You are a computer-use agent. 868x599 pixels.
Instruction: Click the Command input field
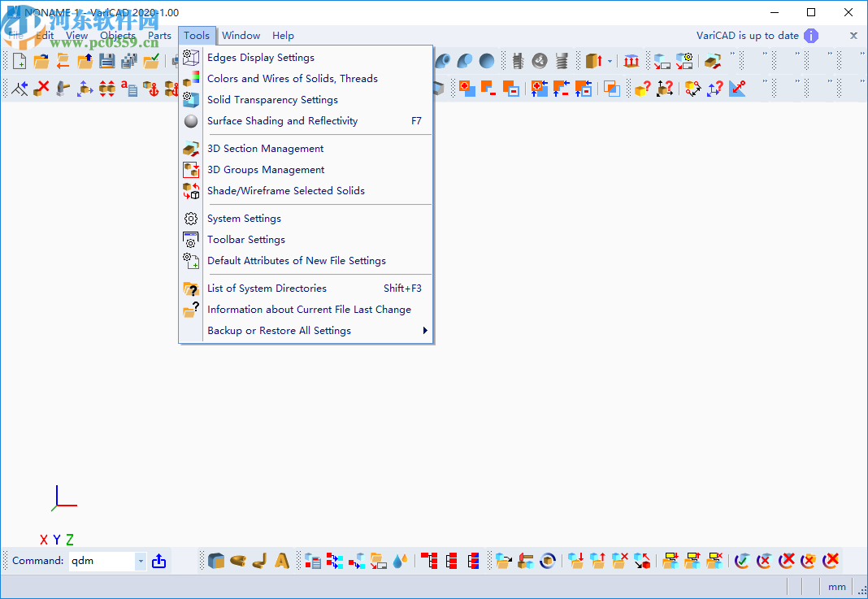(102, 561)
